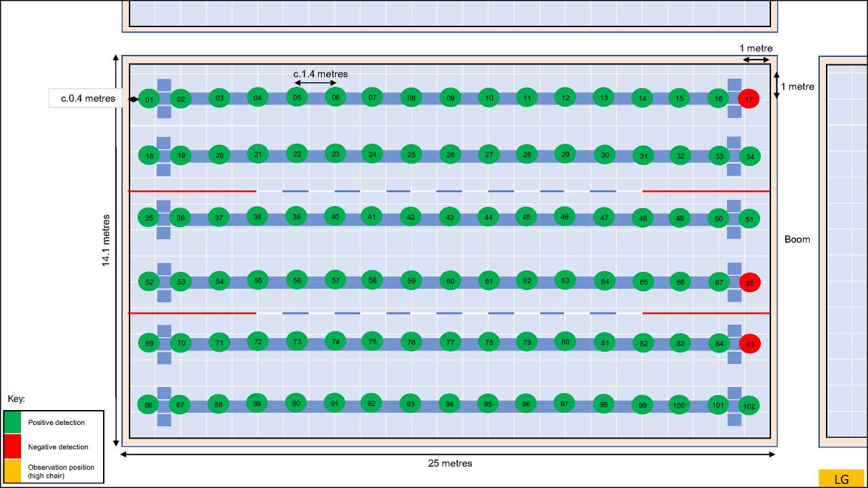This screenshot has height=488, width=868.
Task: Click detection point 69 starting the fifth row
Action: (x=149, y=344)
